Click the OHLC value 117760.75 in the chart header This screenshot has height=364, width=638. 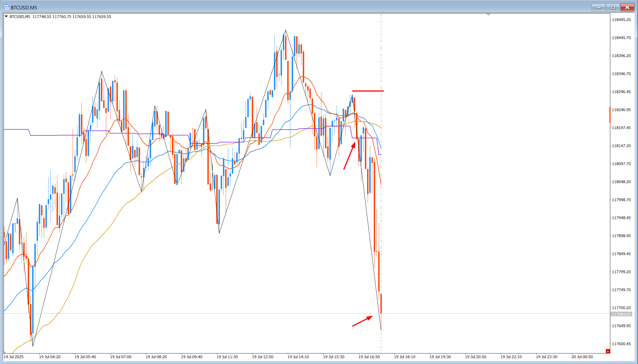(62, 17)
